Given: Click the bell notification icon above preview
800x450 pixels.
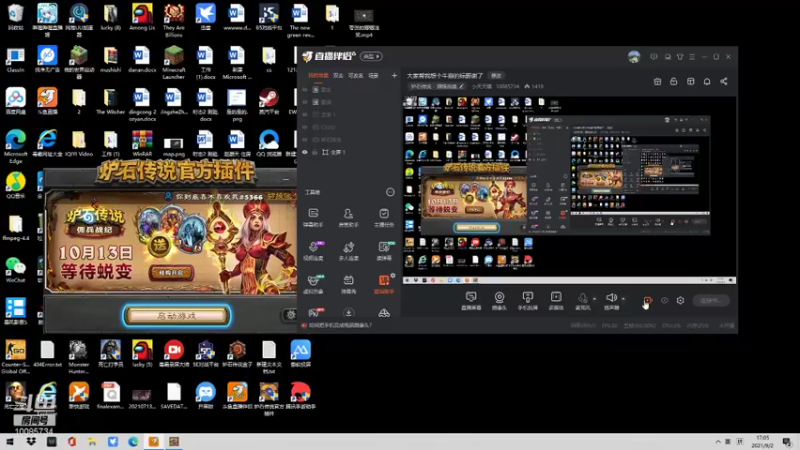Looking at the screenshot, I should pos(707,82).
